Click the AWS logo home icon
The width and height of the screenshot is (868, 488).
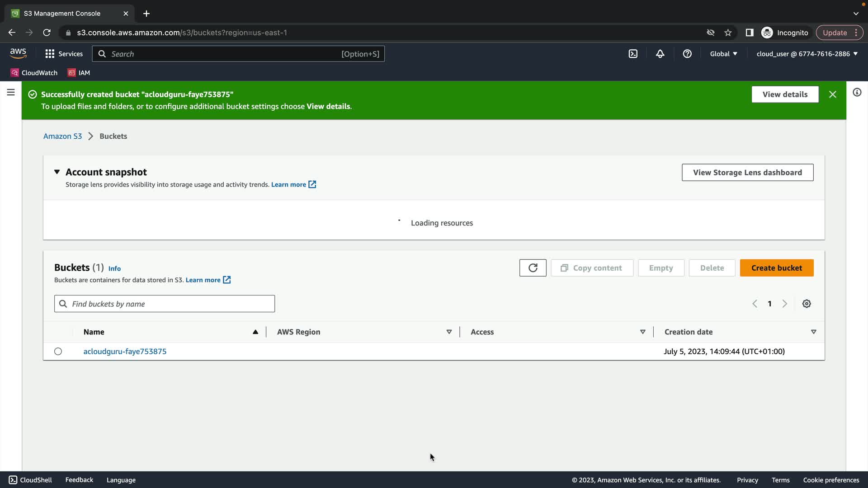point(18,53)
